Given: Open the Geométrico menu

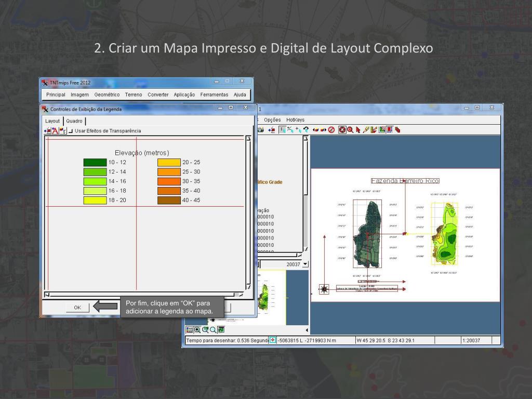Looking at the screenshot, I should (x=107, y=95).
